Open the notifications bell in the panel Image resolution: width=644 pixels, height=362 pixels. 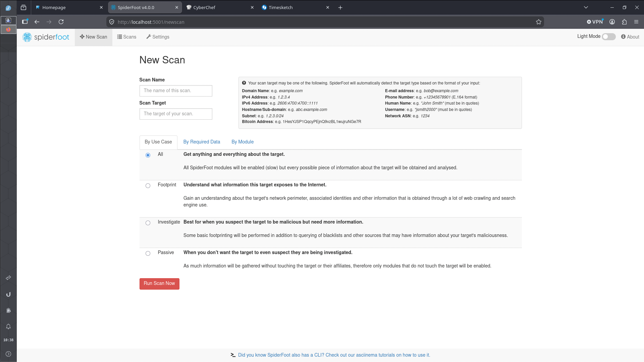pos(8,326)
